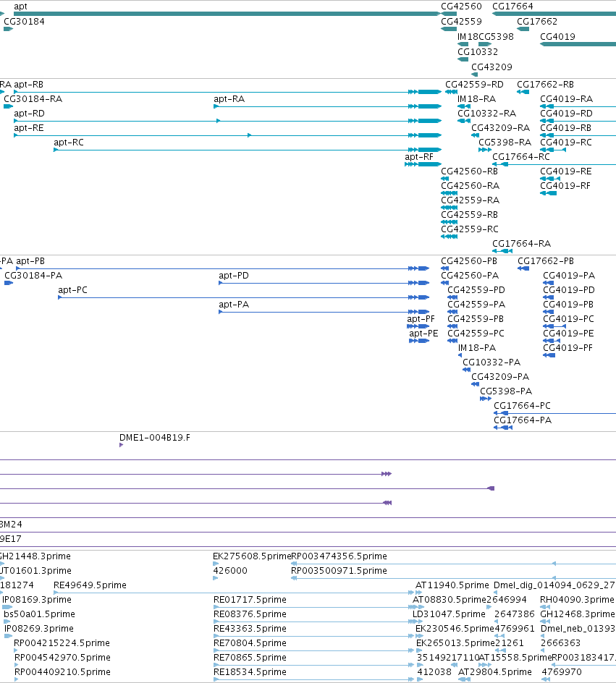Image resolution: width=616 pixels, height=683 pixels.
Task: Click the CG42559-RB transcript
Action: pyautogui.click(x=449, y=221)
